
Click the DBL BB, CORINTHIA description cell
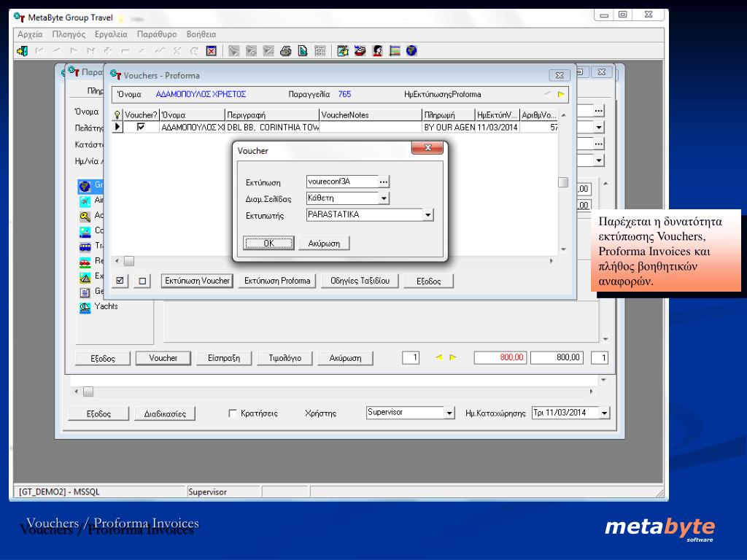[x=272, y=127]
